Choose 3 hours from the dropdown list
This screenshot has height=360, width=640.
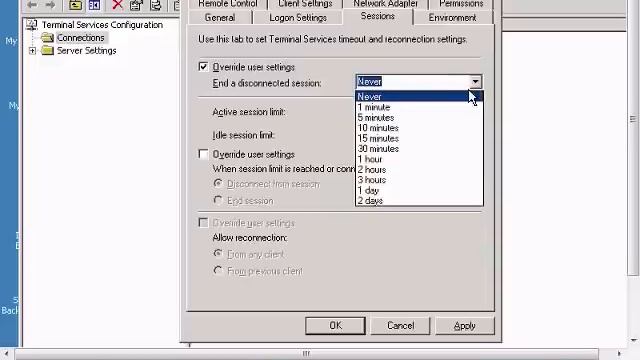(x=419, y=180)
